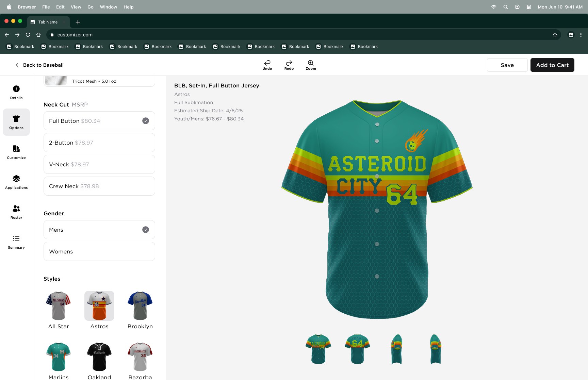The image size is (588, 380).
Task: Choose the Crew Neck option
Action: pos(99,186)
